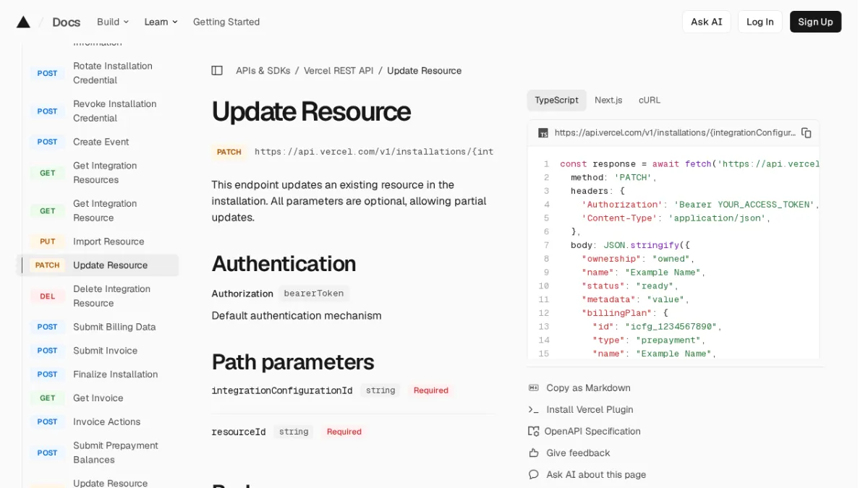
Task: Click the Install Vercel Plugin terminal icon
Action: [x=534, y=410]
